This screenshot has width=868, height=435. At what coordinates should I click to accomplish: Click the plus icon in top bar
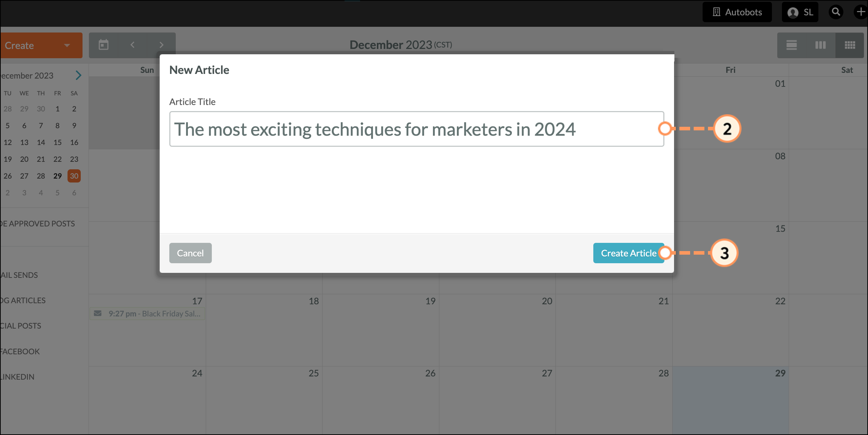click(x=861, y=12)
